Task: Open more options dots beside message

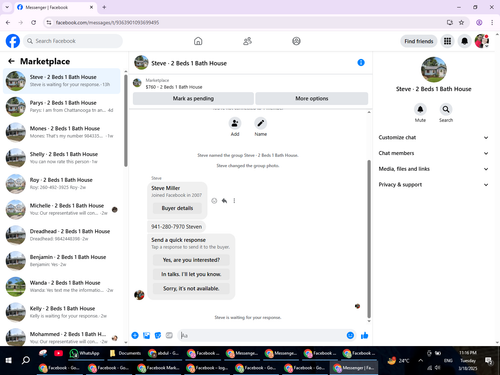Action: coord(234,201)
